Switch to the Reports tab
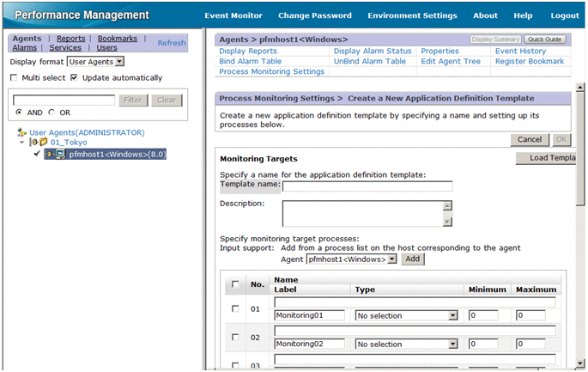The width and height of the screenshot is (588, 372). point(70,39)
